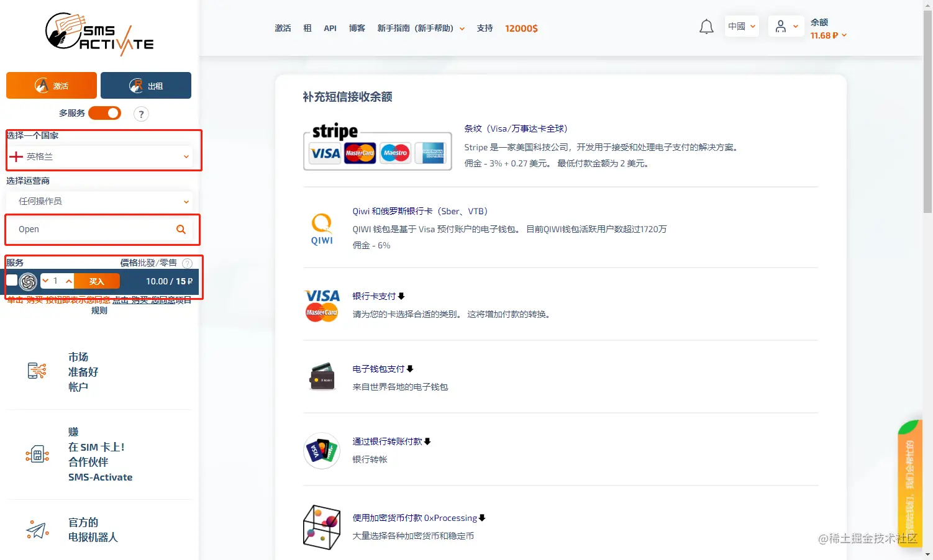This screenshot has height=560, width=933.
Task: Expand the 新手指南 menu chevron
Action: pyautogui.click(x=462, y=29)
